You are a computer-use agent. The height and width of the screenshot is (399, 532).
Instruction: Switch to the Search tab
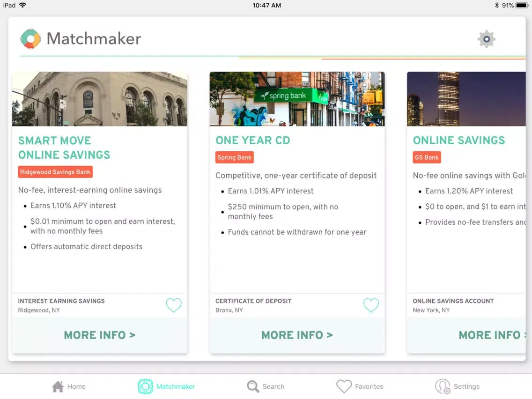coord(266,386)
